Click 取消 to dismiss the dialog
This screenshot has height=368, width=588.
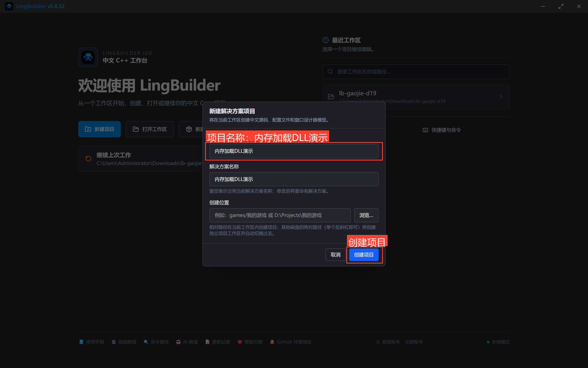[335, 255]
